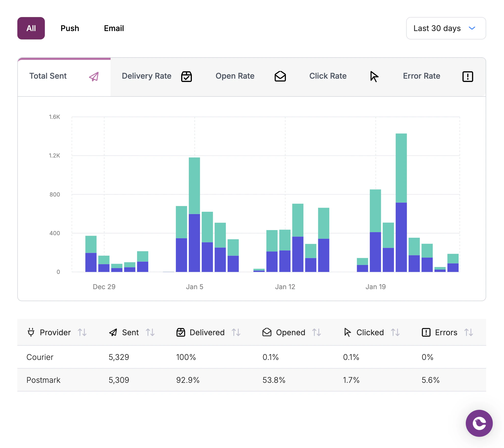Click the envelope icon next to Open Rate
This screenshot has height=448, width=504.
pyautogui.click(x=280, y=76)
